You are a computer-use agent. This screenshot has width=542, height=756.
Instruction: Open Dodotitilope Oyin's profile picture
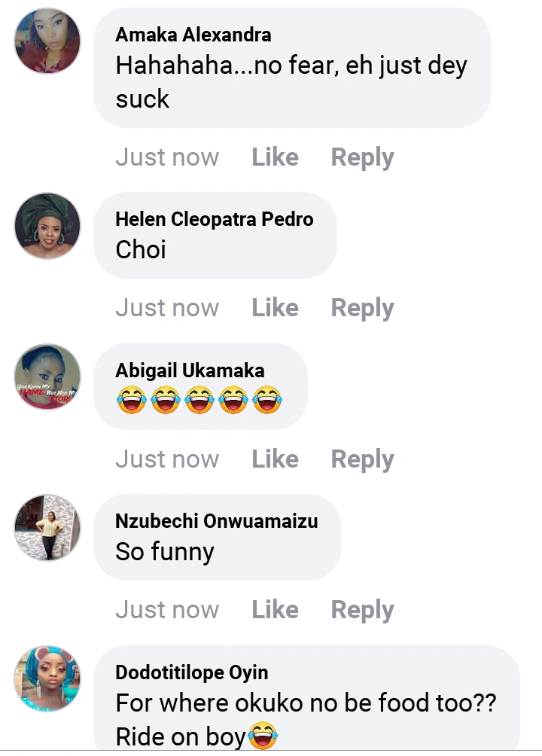click(x=47, y=678)
